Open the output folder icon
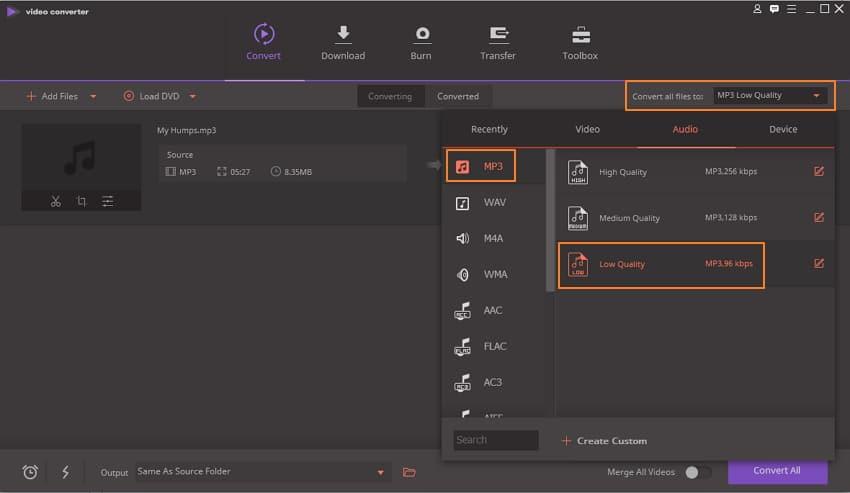 409,472
